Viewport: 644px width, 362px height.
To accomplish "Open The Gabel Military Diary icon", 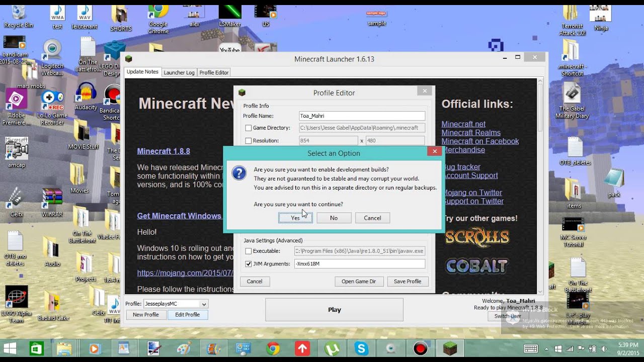I will (572, 101).
